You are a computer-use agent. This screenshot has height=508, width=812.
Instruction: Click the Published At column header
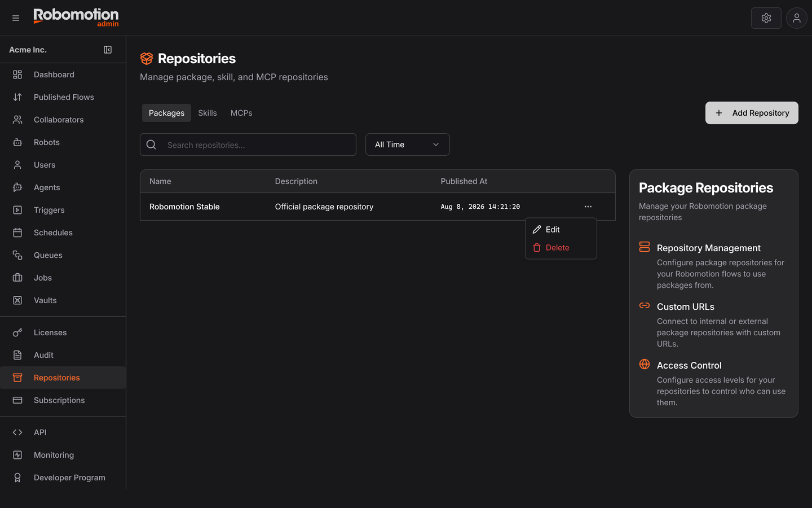[x=464, y=181]
